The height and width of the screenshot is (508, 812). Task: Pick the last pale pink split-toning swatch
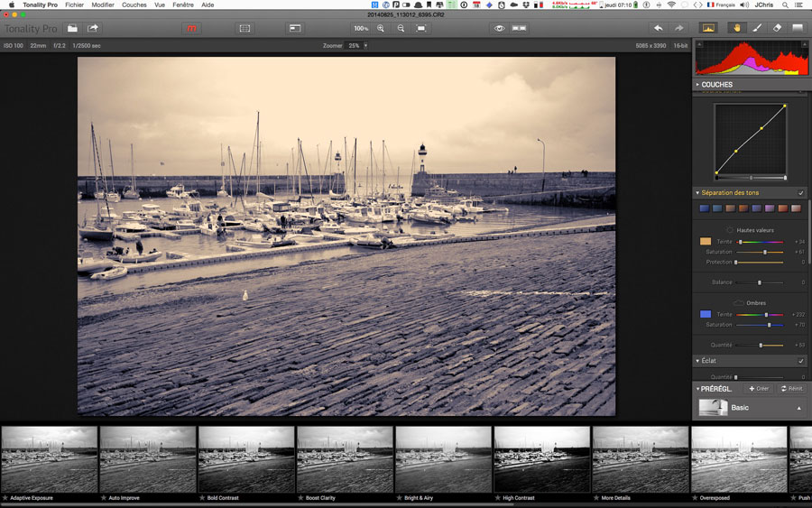coord(796,208)
